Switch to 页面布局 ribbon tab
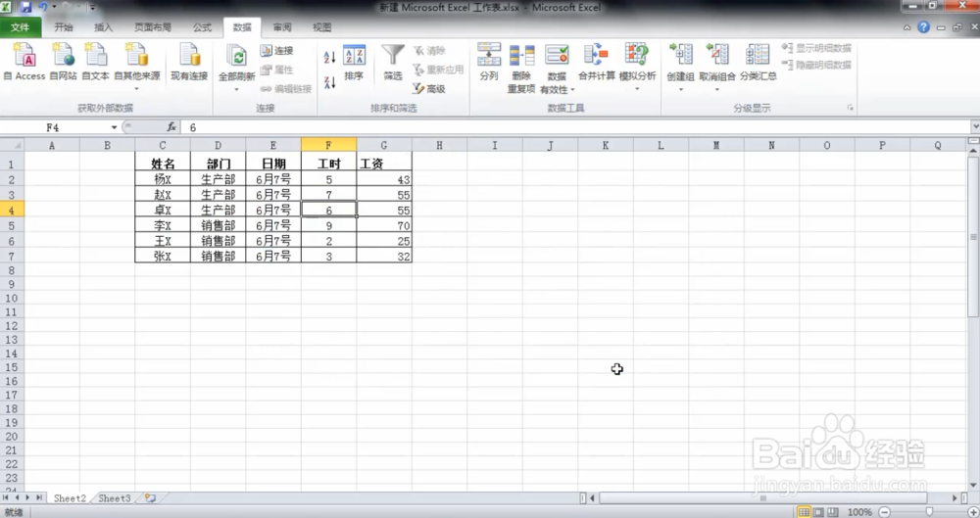This screenshot has width=980, height=518. (x=153, y=27)
